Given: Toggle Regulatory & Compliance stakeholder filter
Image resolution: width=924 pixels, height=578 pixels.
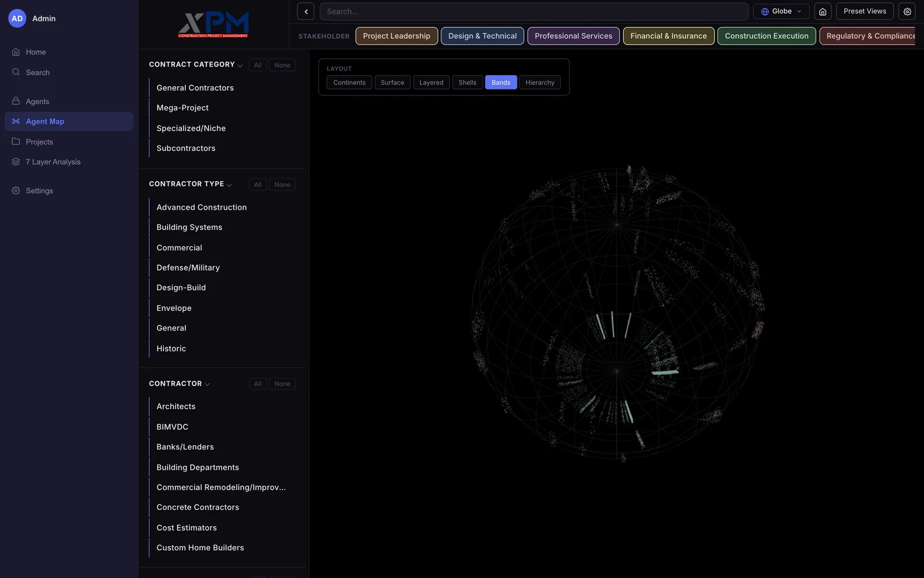Looking at the screenshot, I should [868, 36].
